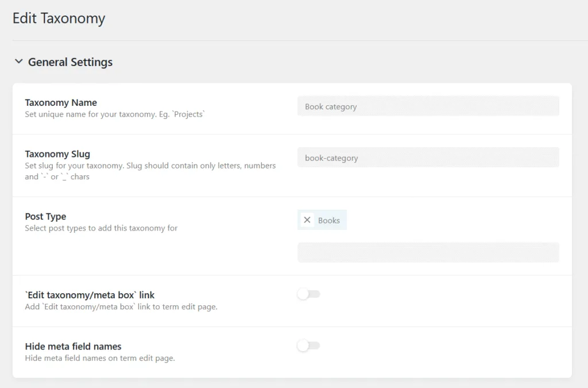Click the Taxonomy Name label
Screen dimensions: 588x388
(x=61, y=103)
